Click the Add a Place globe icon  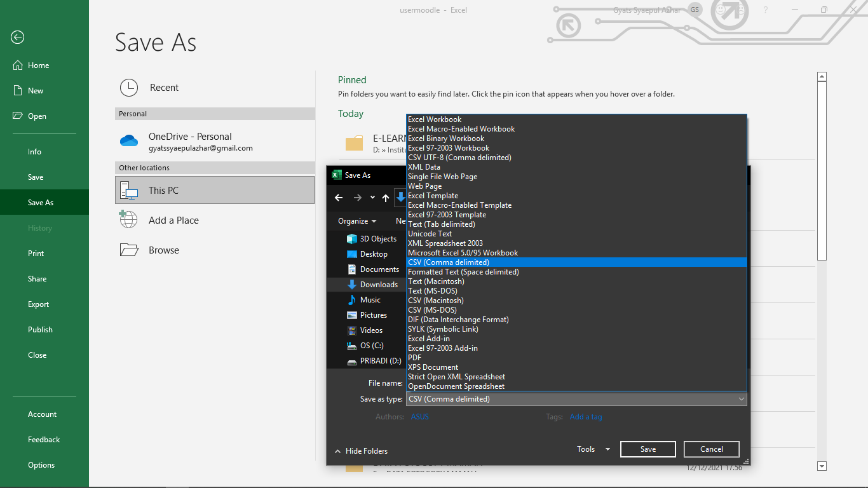click(129, 220)
